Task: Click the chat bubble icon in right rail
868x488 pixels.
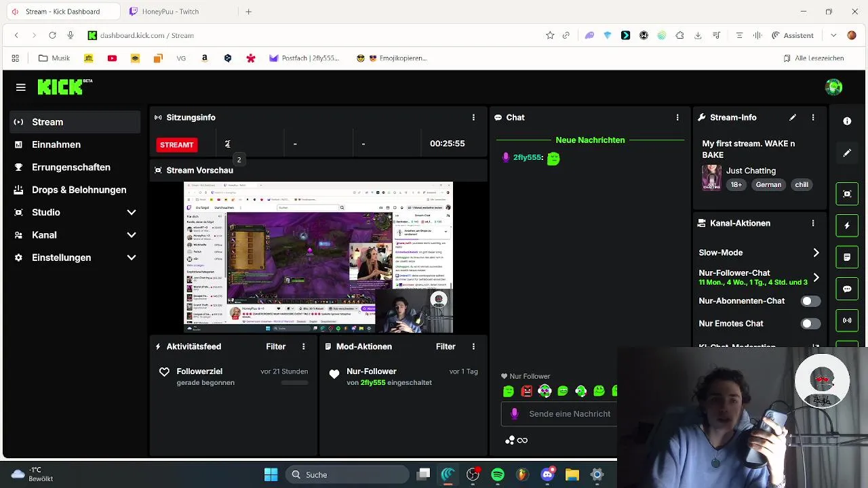Action: pyautogui.click(x=847, y=289)
